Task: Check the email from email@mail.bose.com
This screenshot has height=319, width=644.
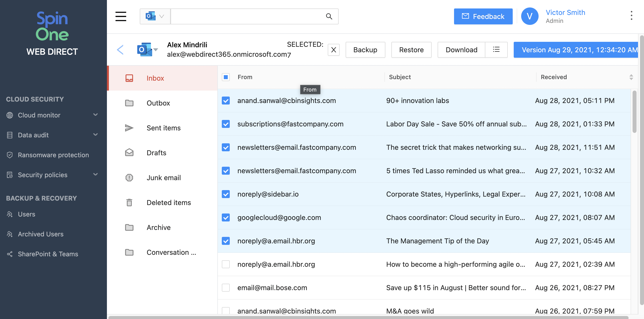Action: tap(226, 287)
